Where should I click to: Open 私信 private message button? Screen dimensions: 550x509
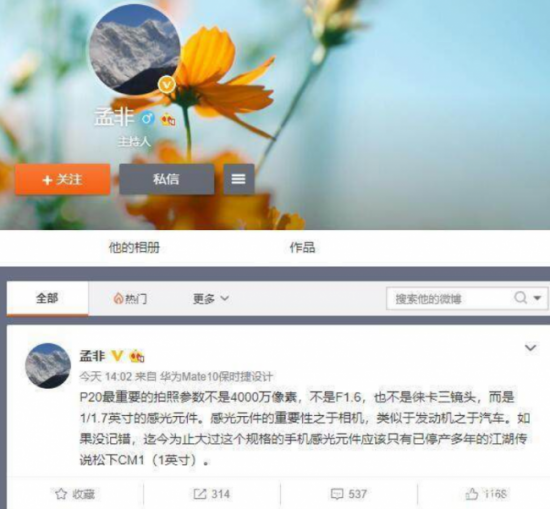[167, 179]
